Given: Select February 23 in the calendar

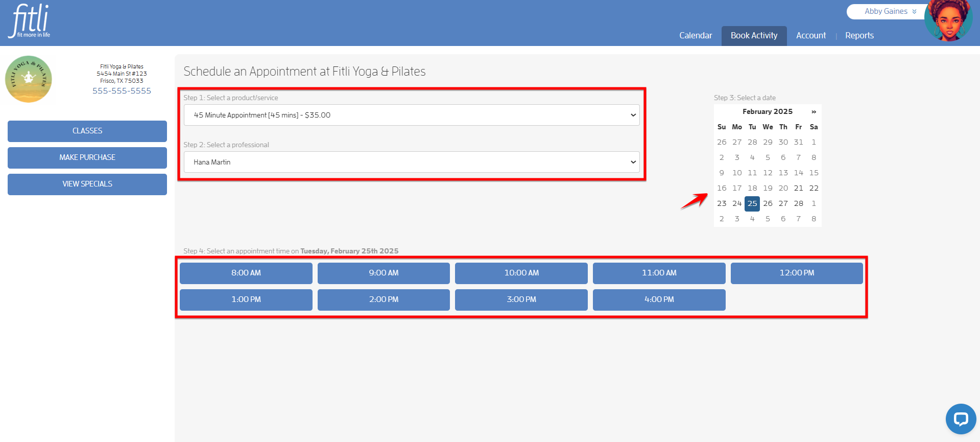Looking at the screenshot, I should coord(722,203).
